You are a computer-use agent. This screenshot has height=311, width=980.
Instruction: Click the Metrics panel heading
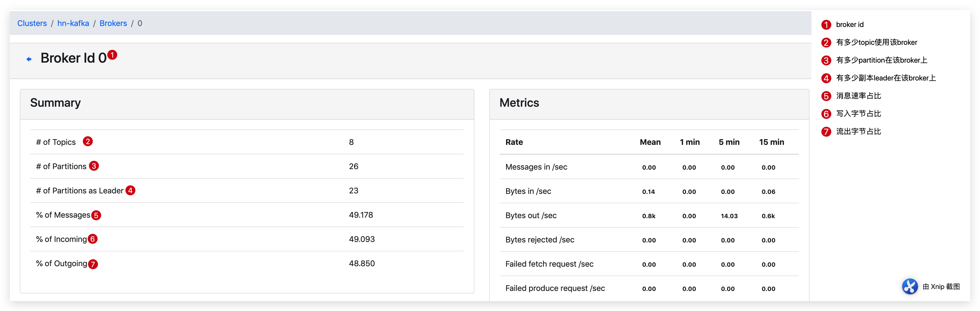coord(519,103)
